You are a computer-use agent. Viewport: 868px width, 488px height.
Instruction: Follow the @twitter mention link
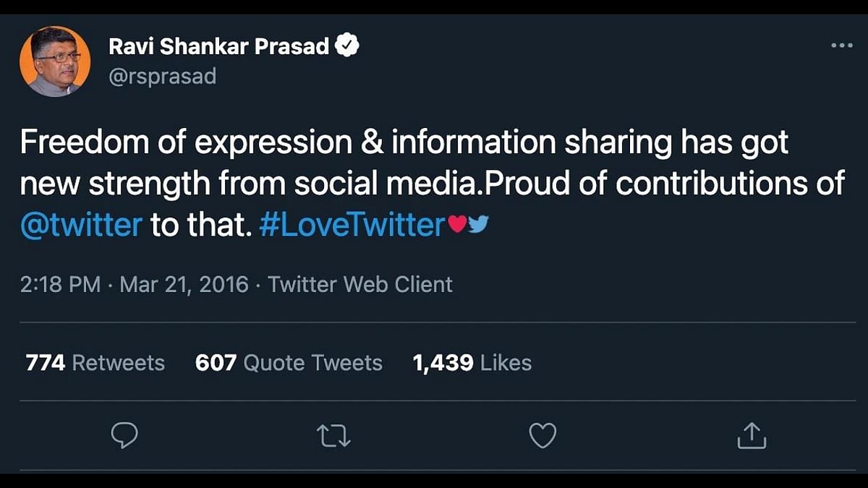(81, 226)
